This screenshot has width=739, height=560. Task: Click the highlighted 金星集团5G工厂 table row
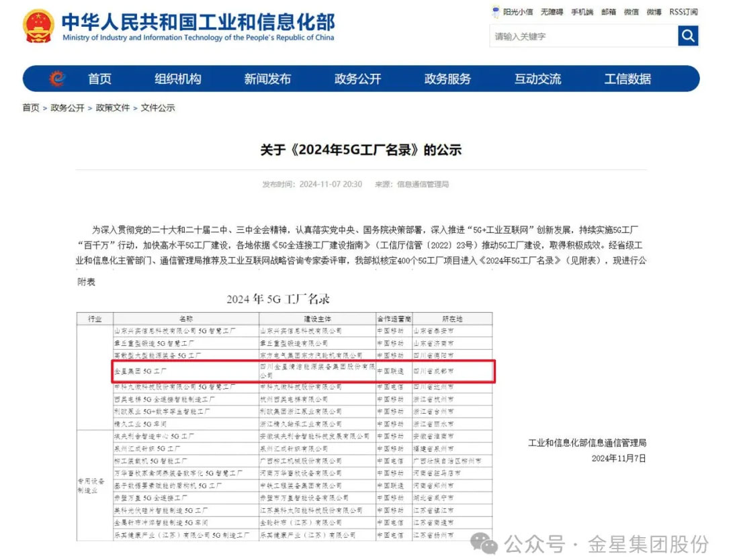click(304, 371)
